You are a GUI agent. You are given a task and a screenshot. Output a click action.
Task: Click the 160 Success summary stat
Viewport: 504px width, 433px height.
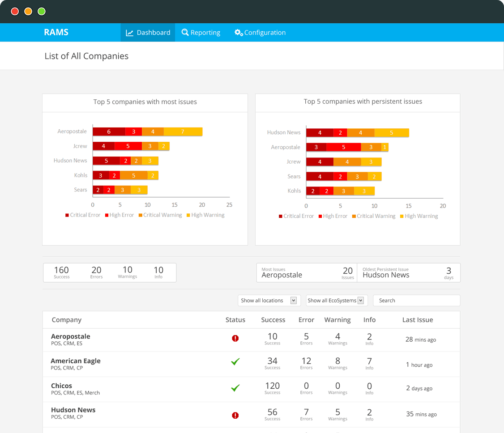[61, 272]
